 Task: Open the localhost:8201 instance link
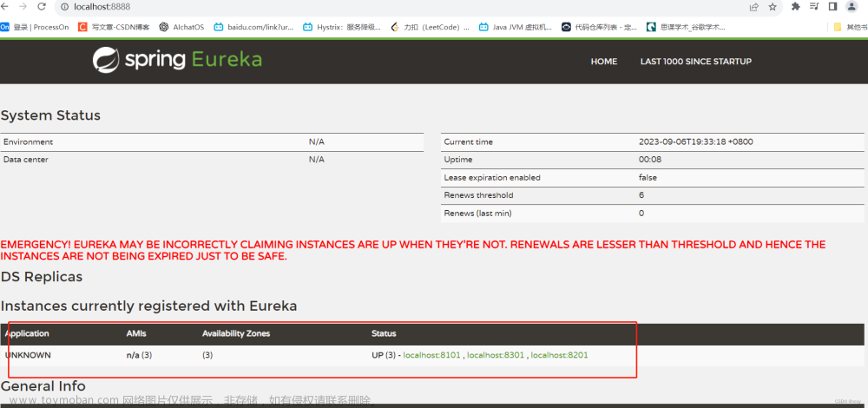(559, 355)
